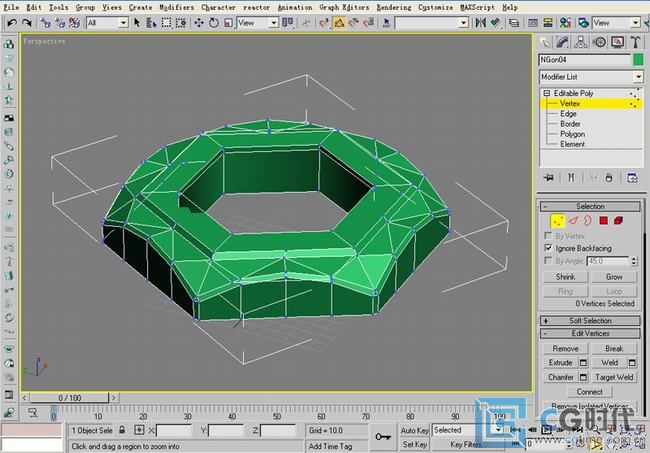This screenshot has height=453, width=650.
Task: Open the Display command panel tab
Action: pyautogui.click(x=617, y=42)
